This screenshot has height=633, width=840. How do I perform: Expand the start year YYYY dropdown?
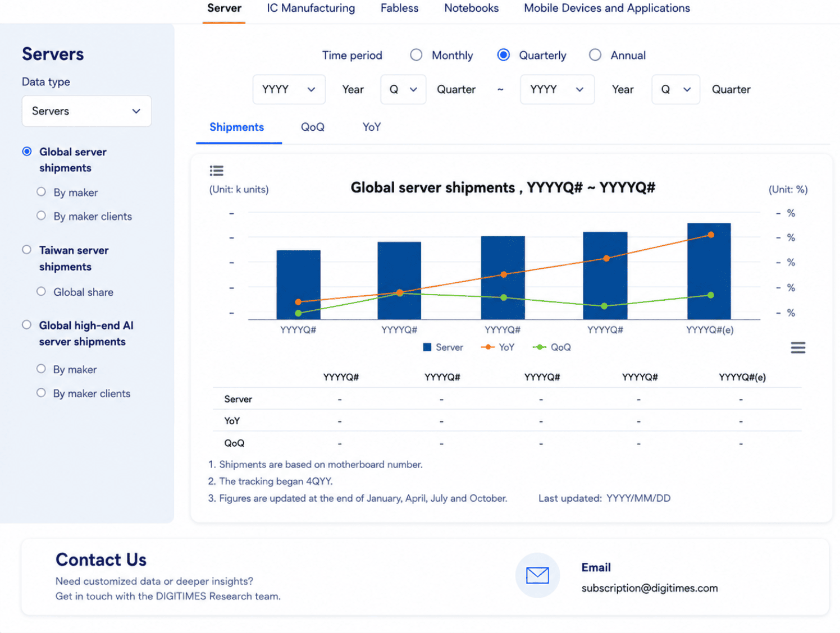coord(289,89)
